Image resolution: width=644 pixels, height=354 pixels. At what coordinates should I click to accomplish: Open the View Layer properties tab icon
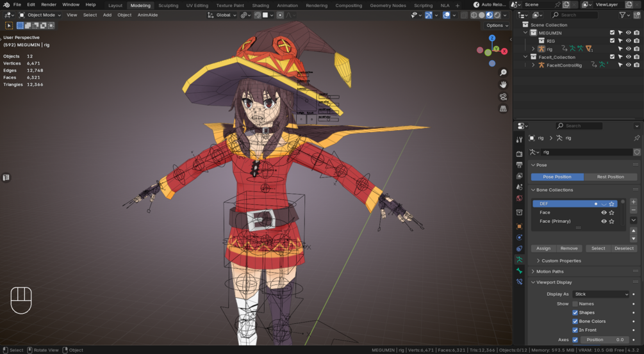pos(519,176)
